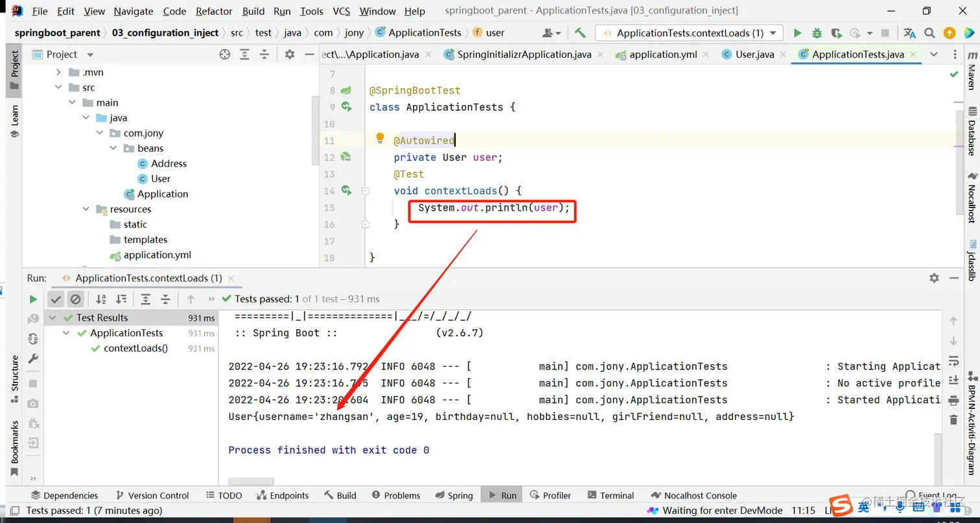Jump up the stack trace with the up arrow
980x523 pixels.
(953, 321)
